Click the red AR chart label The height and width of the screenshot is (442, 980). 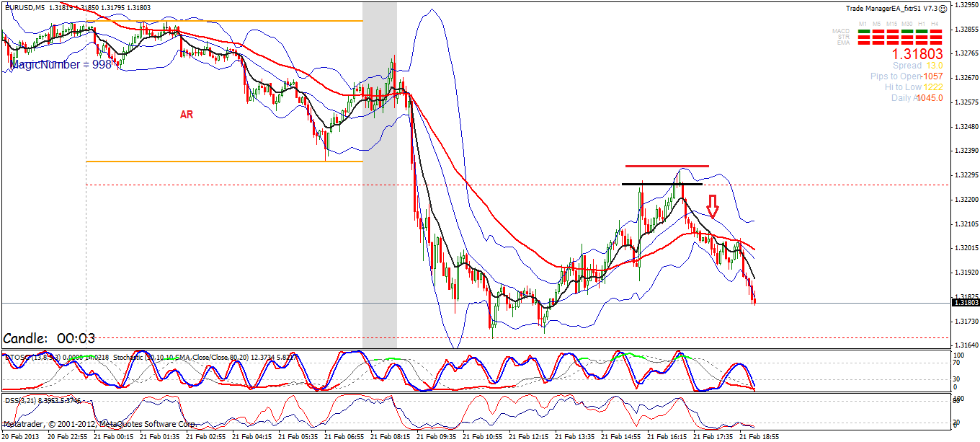click(186, 114)
